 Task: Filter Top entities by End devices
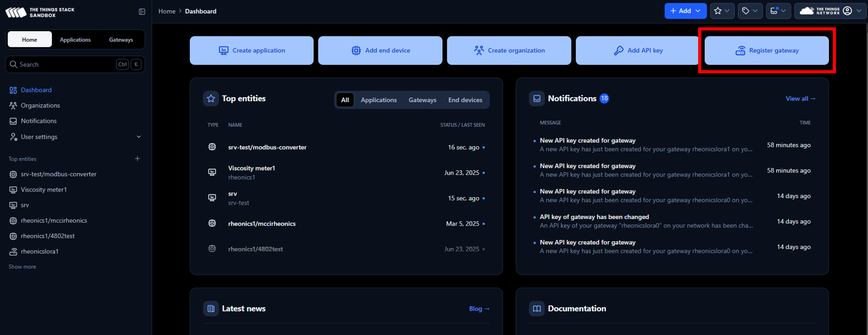click(465, 100)
